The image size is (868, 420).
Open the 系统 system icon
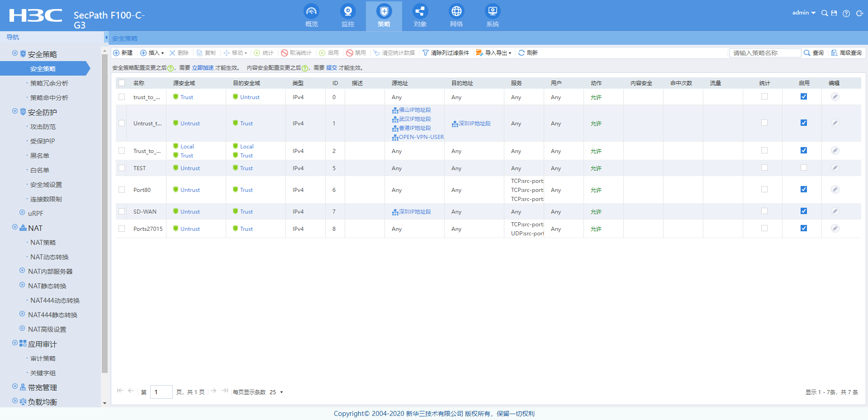pos(493,12)
